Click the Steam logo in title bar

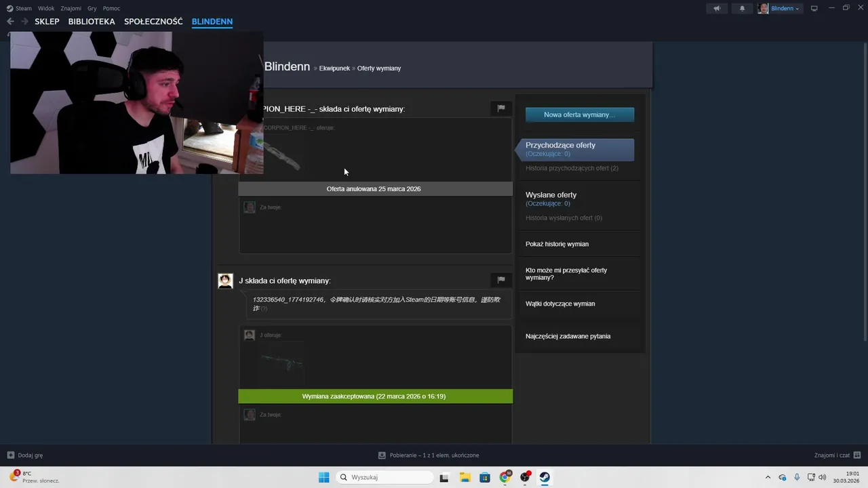pos(10,8)
